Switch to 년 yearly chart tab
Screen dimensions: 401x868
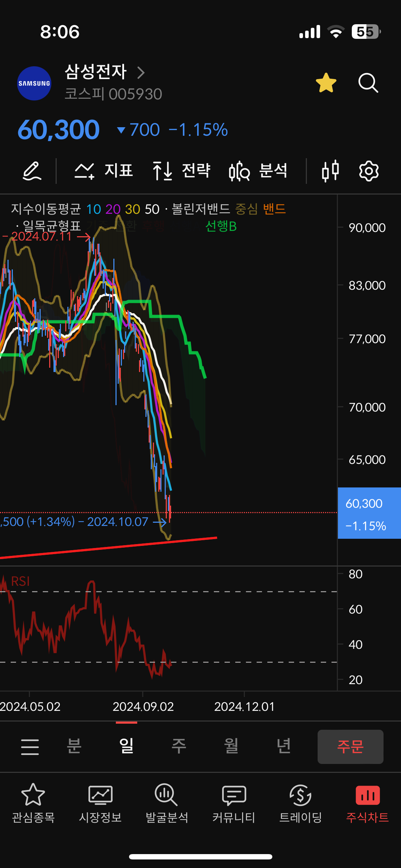pos(284,746)
